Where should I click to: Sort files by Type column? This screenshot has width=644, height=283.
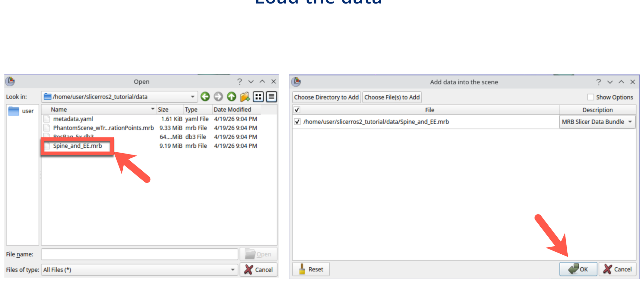point(198,109)
